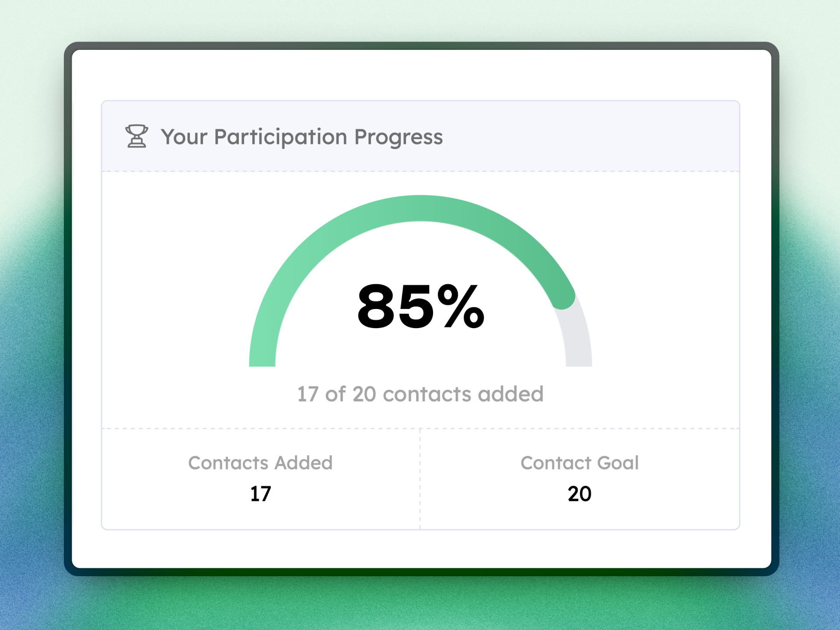
Task: Select the Contacts Added section
Action: 261,477
